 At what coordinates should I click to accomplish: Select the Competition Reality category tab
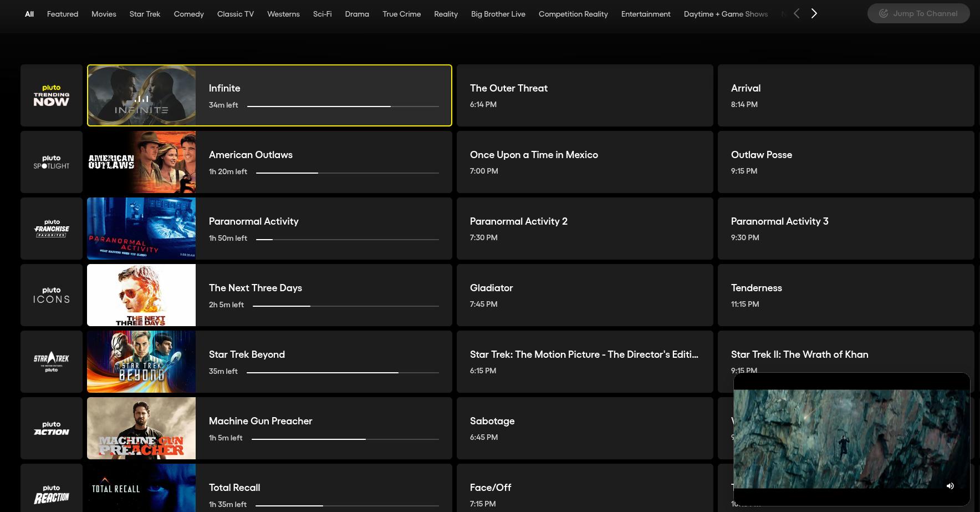point(573,14)
